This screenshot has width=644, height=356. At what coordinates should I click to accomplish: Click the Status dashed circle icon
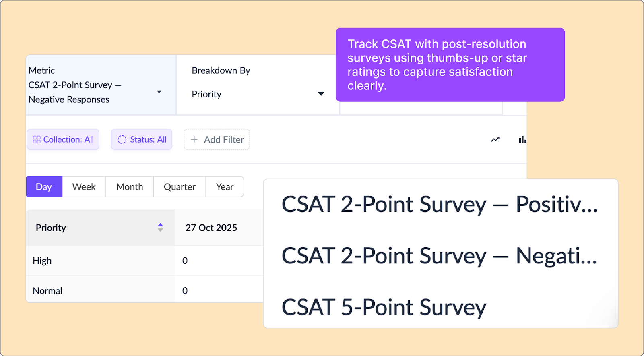pyautogui.click(x=122, y=139)
